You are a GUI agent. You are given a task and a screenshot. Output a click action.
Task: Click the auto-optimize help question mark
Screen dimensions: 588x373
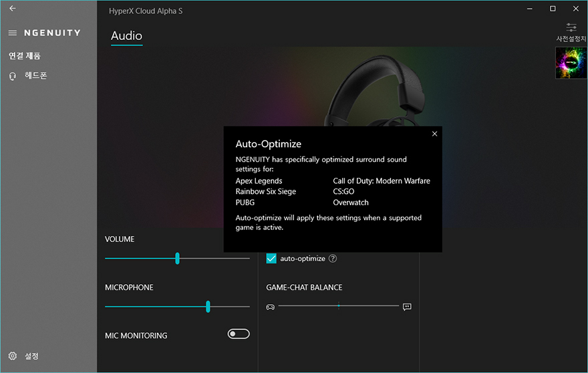click(x=333, y=259)
